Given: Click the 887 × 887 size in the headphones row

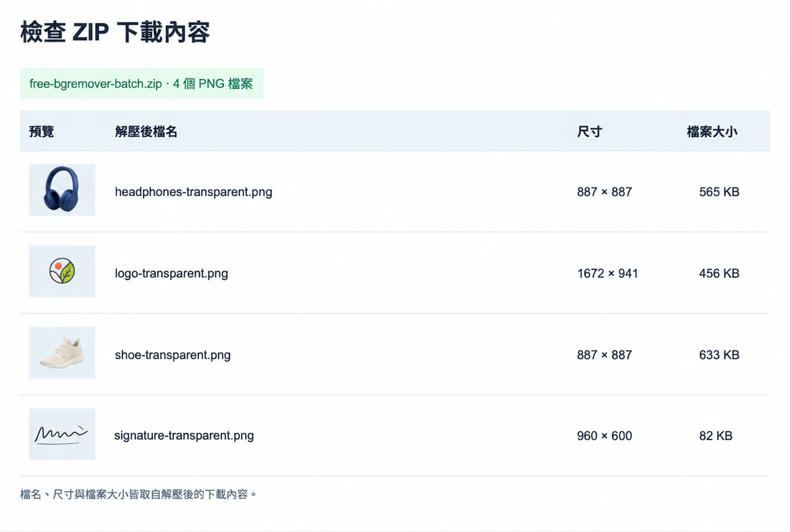Looking at the screenshot, I should point(605,192).
